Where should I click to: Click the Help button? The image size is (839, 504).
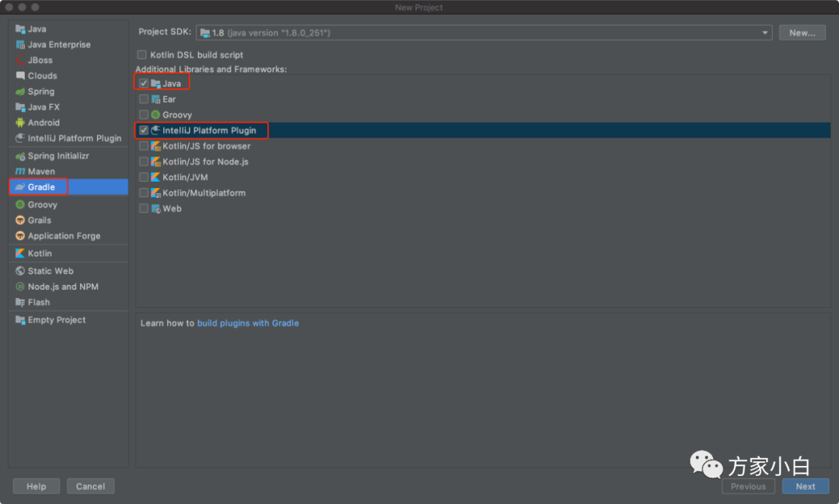coord(37,486)
